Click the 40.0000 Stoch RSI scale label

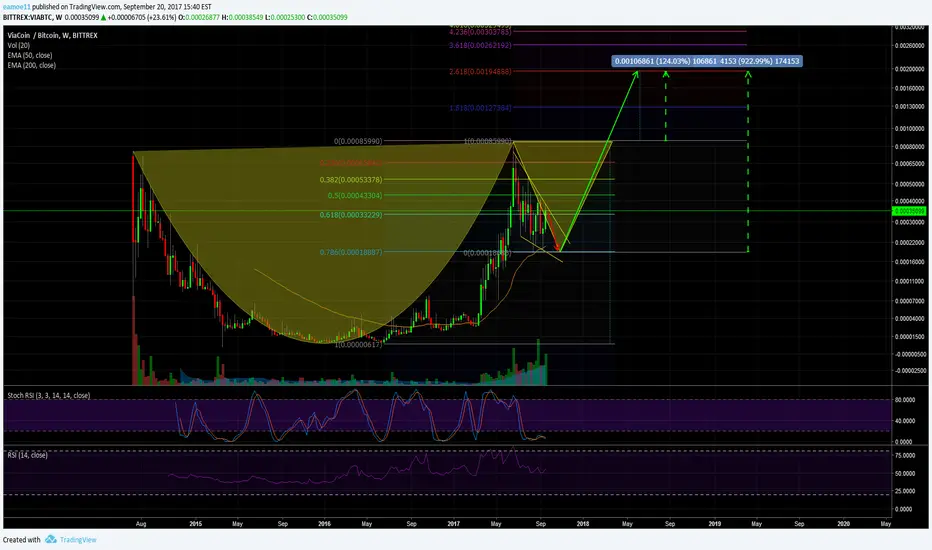point(905,421)
